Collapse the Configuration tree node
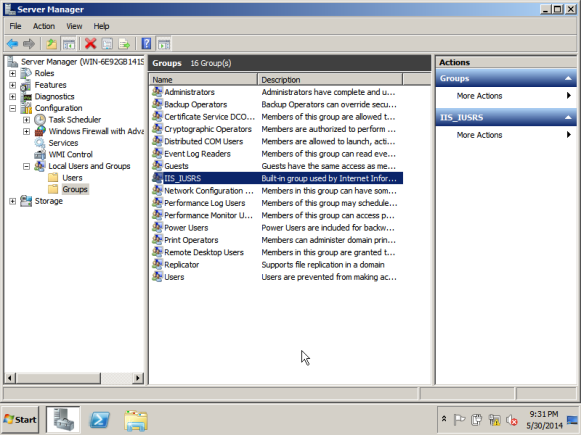 click(12, 108)
